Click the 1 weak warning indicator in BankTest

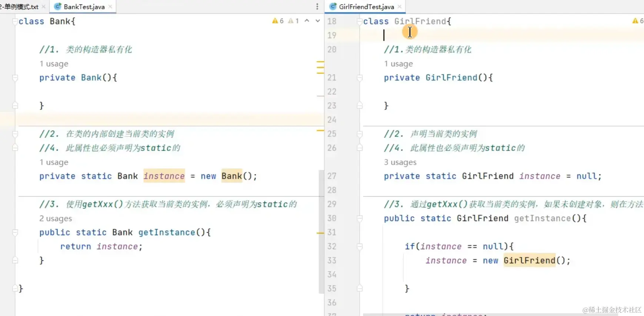[x=293, y=21]
